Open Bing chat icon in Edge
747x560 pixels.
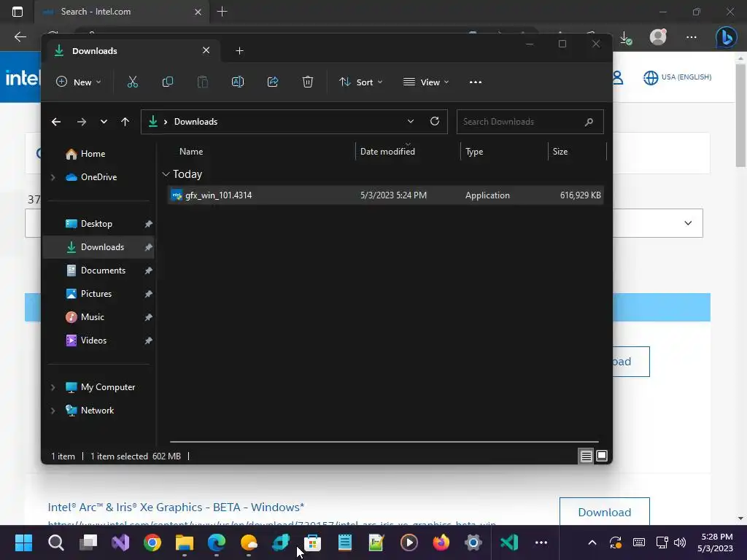726,38
